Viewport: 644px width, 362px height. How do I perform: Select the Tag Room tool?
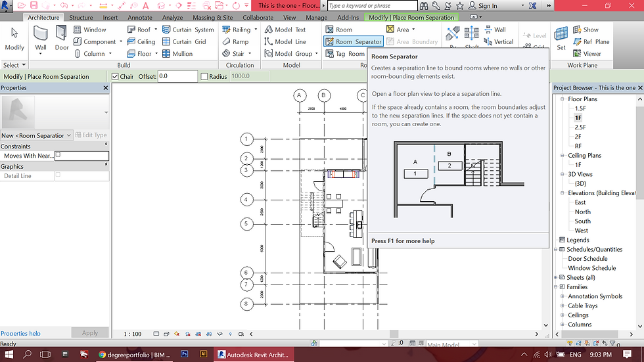pos(345,54)
